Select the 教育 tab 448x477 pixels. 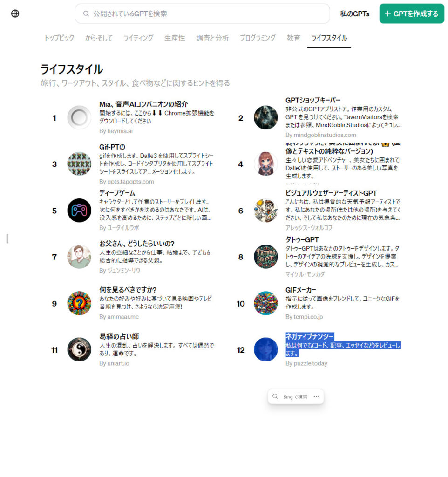[293, 38]
